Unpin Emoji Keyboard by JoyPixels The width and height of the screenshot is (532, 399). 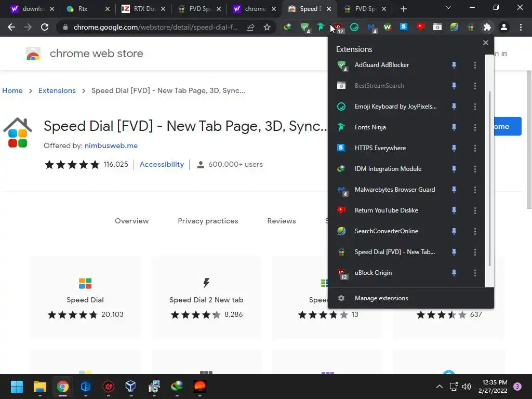pos(454,107)
